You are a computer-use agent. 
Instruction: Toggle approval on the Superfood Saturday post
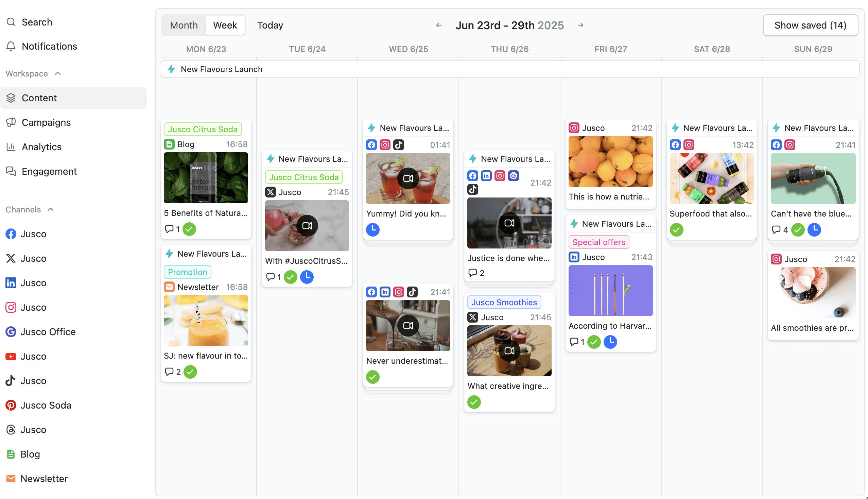(676, 230)
